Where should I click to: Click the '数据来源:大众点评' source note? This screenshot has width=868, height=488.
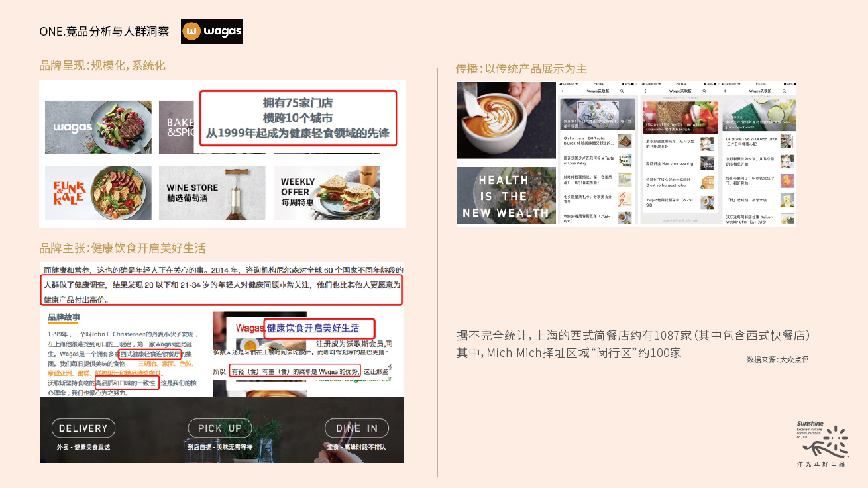(x=777, y=360)
